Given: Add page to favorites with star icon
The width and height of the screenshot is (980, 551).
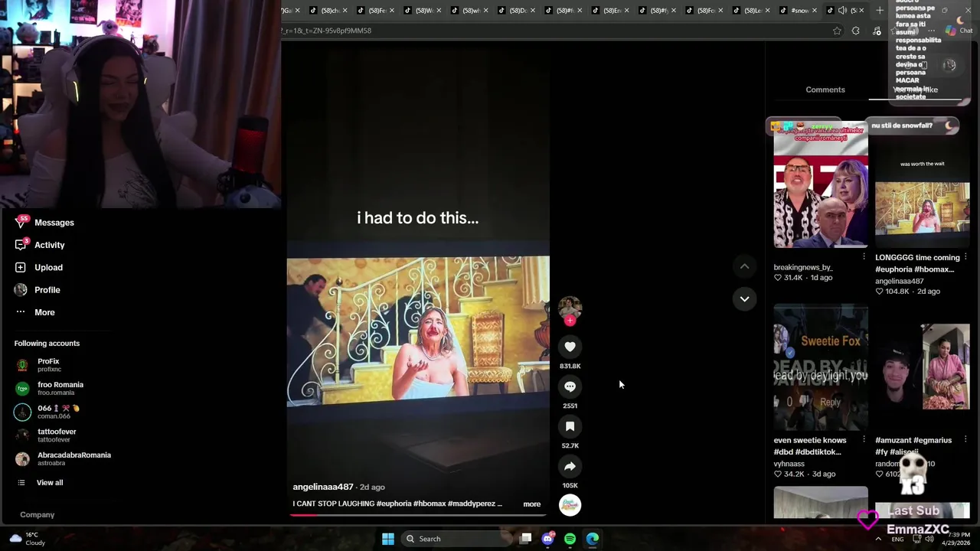Looking at the screenshot, I should [x=837, y=31].
